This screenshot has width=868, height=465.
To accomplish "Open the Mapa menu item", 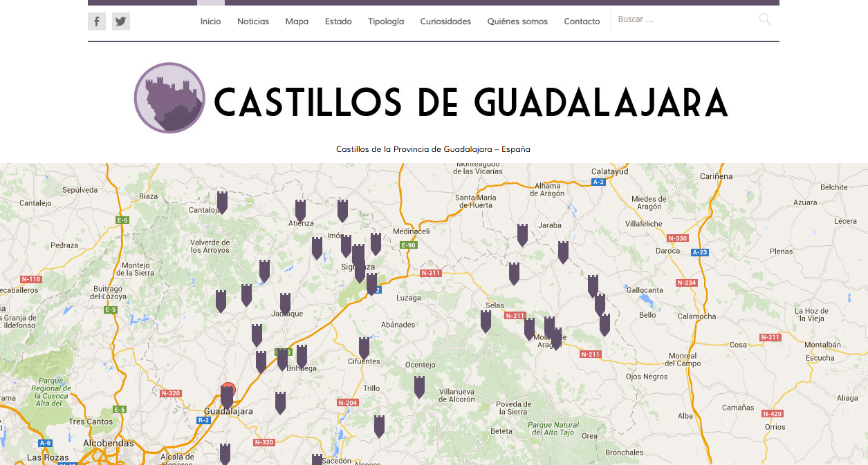I will [x=297, y=21].
